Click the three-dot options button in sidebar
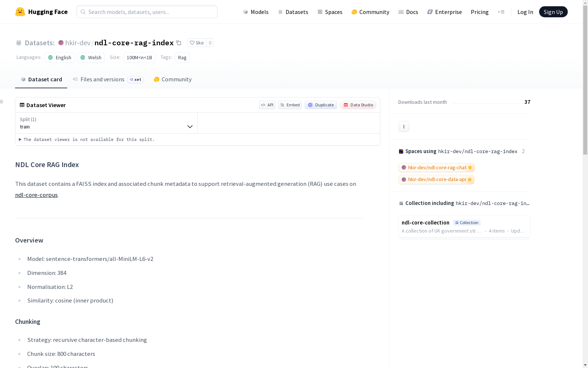This screenshot has height=368, width=588. point(404,127)
